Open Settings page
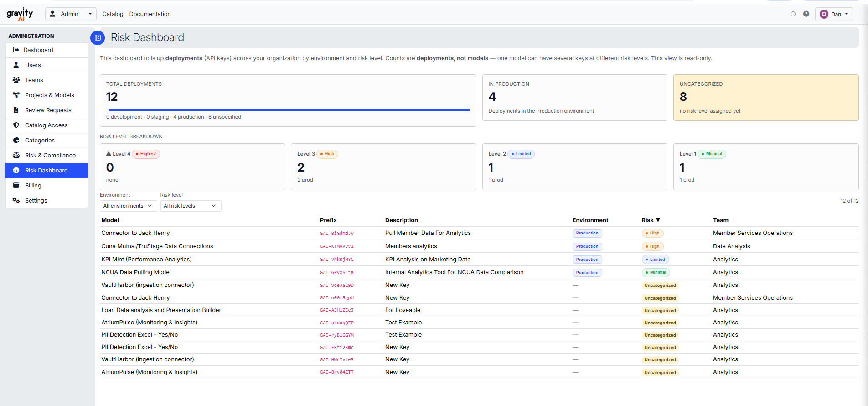This screenshot has width=868, height=406. click(46, 201)
